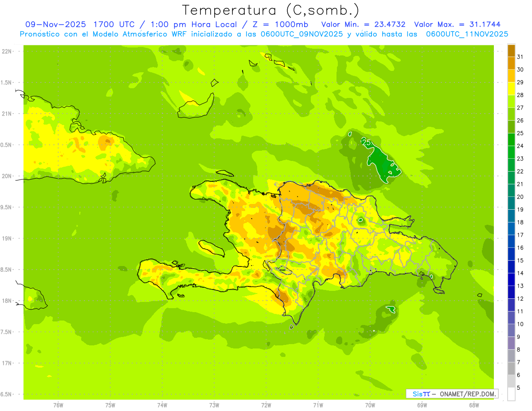The height and width of the screenshot is (411, 532).
Task: Click the 'Valor Min. = 23.4732' text
Action: point(364,24)
